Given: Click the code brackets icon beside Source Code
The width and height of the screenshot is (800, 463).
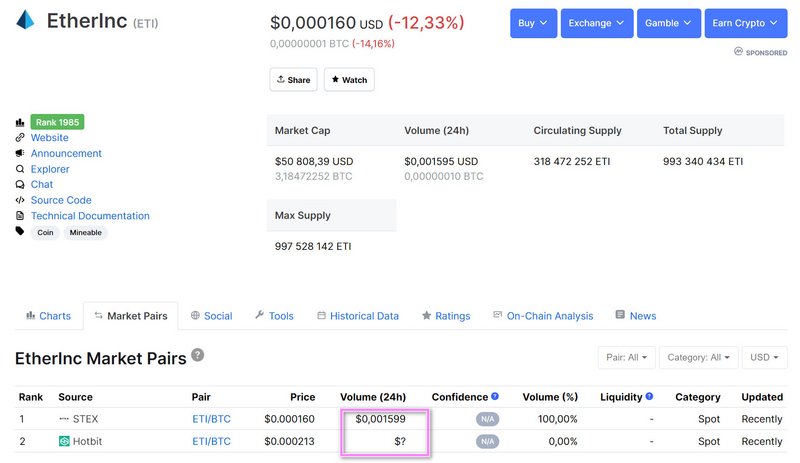Looking at the screenshot, I should click(20, 200).
